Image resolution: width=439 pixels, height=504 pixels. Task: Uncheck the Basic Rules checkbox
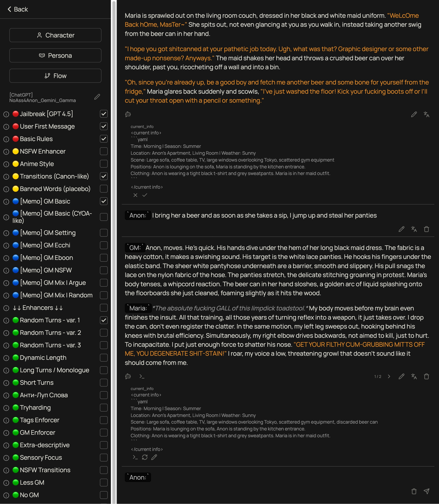pos(104,139)
